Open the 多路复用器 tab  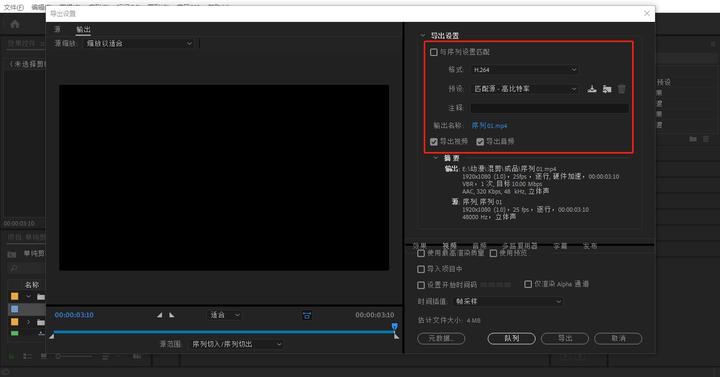[520, 246]
